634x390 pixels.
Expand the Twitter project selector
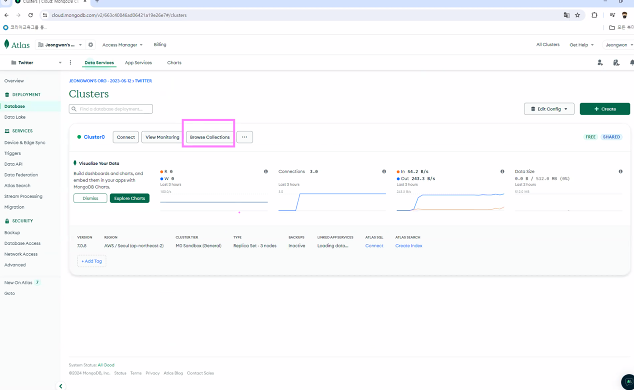click(x=36, y=63)
